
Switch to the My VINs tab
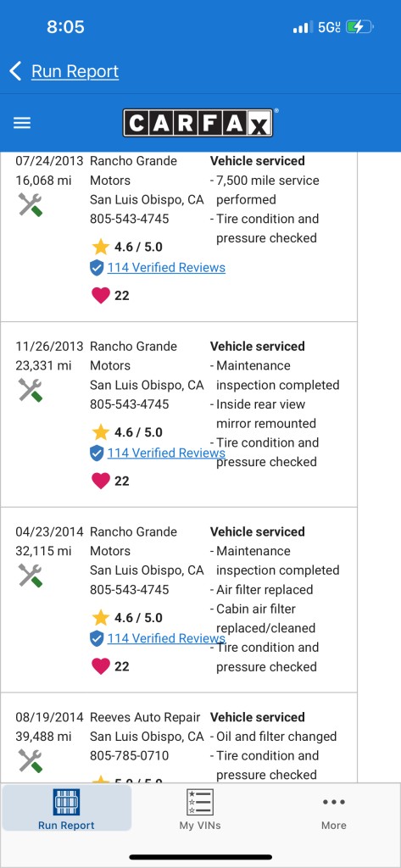click(x=200, y=809)
